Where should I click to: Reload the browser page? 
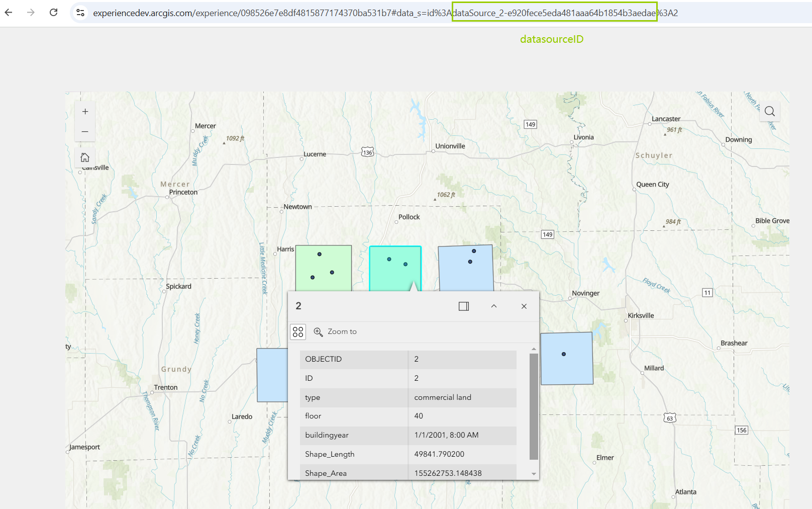tap(54, 13)
